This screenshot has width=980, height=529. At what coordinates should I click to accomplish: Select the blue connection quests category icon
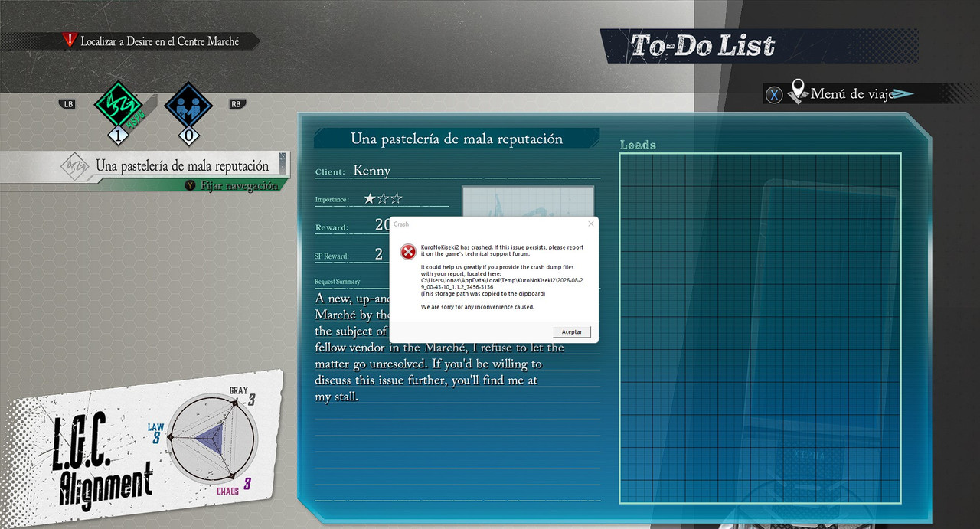tap(188, 105)
